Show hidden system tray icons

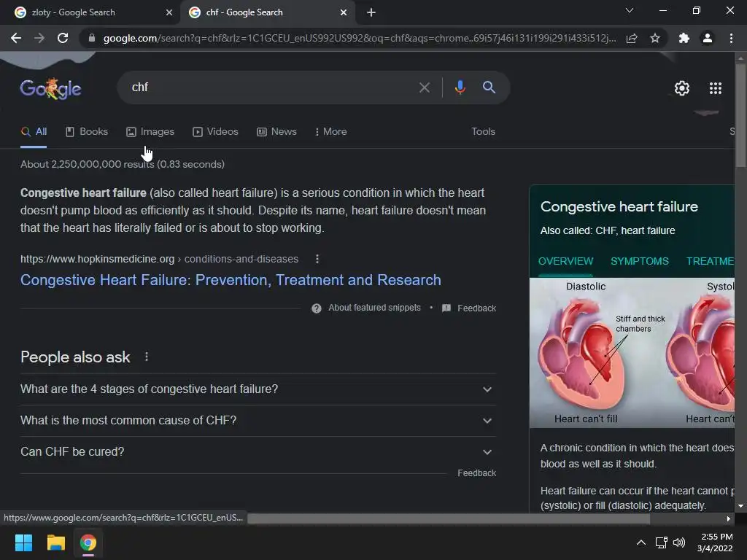(641, 542)
